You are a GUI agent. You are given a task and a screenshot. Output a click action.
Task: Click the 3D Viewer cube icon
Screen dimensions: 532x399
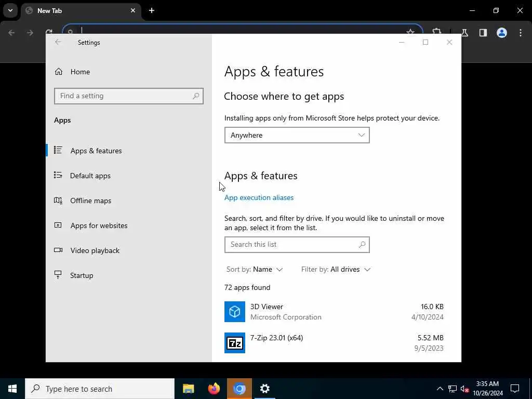pyautogui.click(x=235, y=312)
